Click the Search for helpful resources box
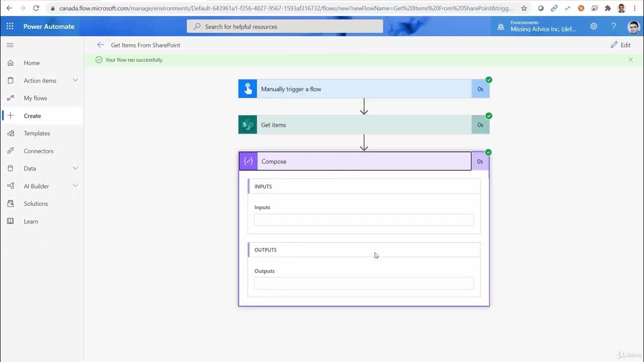Screen dimensions: 644x362 (x=285, y=26)
